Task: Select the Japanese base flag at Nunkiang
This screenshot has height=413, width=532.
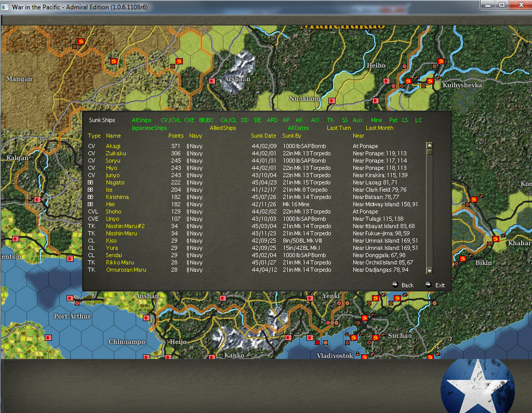Action: [332, 101]
